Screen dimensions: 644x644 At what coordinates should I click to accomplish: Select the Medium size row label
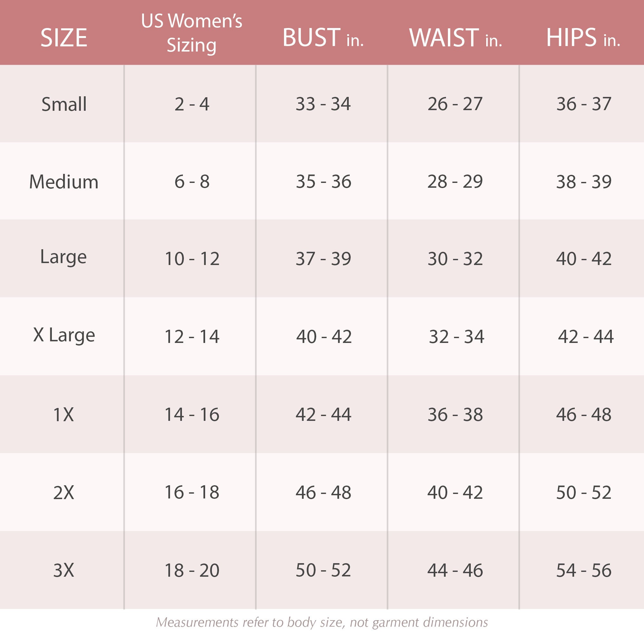pyautogui.click(x=64, y=182)
